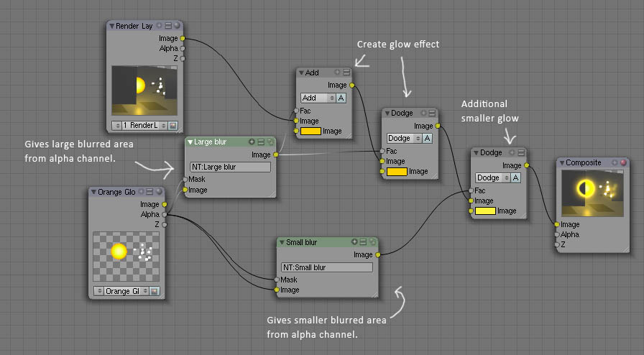This screenshot has height=355, width=644.
Task: Toggle alpha 'A' button on Dodge node after Add
Action: [x=427, y=138]
